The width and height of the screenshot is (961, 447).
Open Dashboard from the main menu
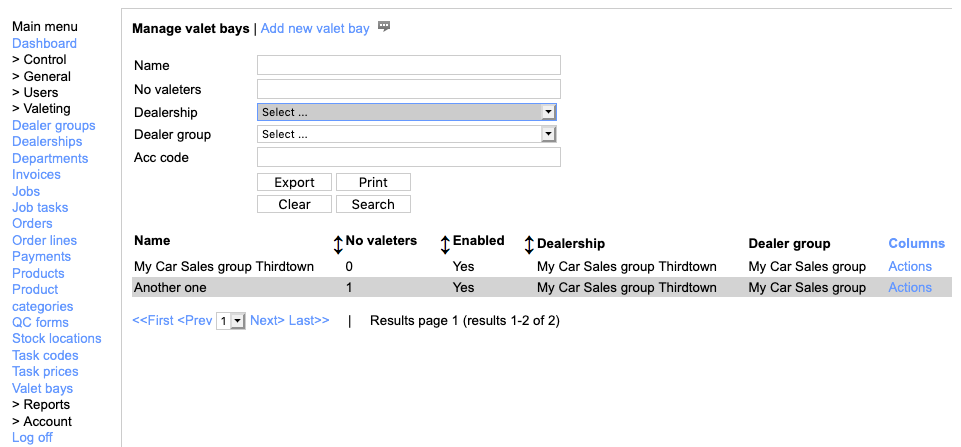tap(44, 43)
